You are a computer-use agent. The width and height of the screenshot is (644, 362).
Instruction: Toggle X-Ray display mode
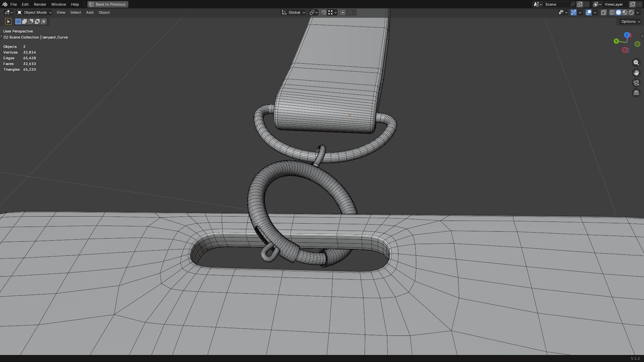tap(603, 12)
